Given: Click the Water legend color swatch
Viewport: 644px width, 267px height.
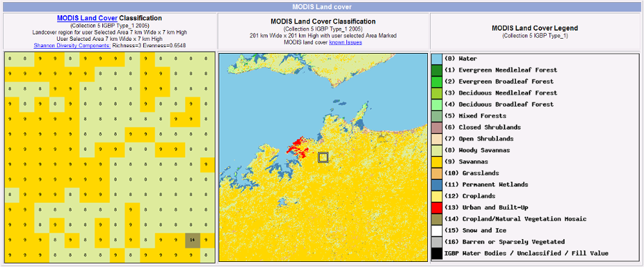Looking at the screenshot, I should pyautogui.click(x=437, y=59).
